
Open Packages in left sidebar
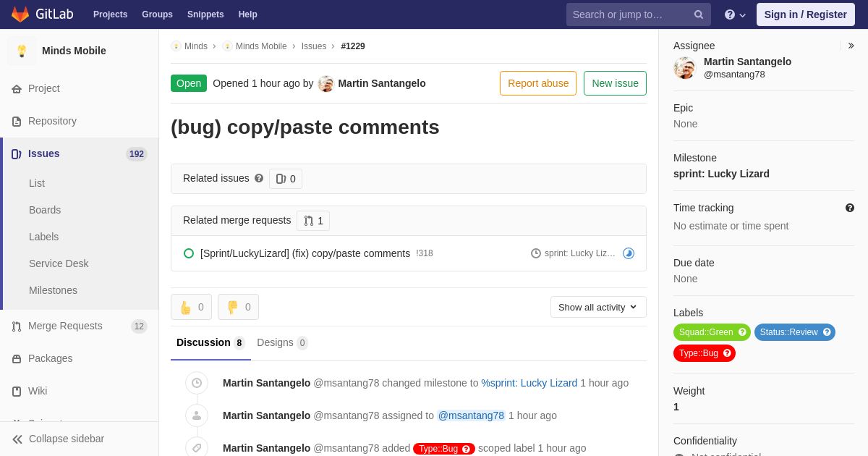click(x=80, y=358)
